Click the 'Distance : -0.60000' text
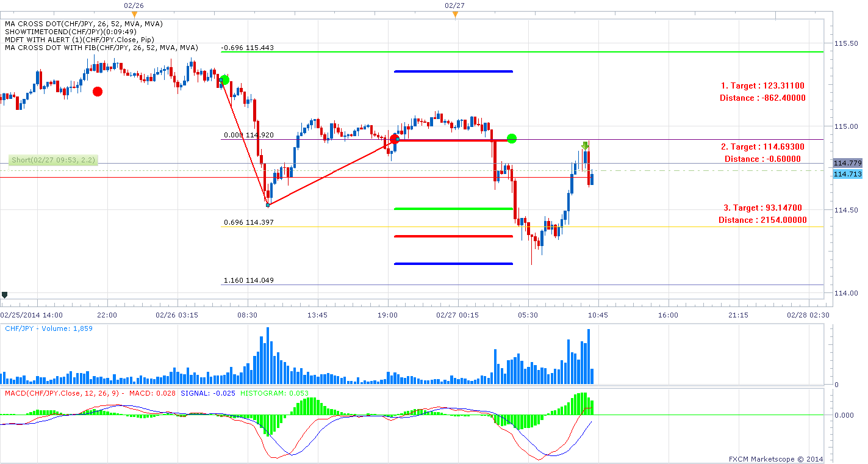The width and height of the screenshot is (868, 464). (762, 159)
